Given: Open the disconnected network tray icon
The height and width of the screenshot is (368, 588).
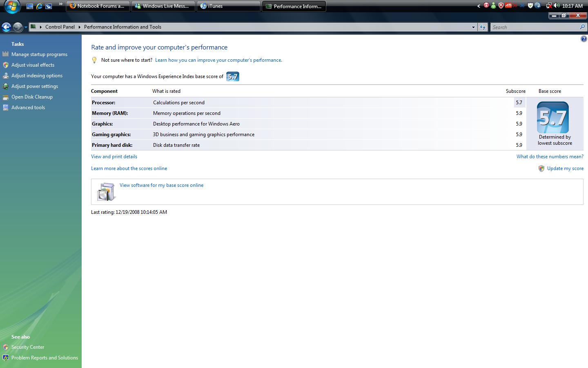Looking at the screenshot, I should 549,6.
